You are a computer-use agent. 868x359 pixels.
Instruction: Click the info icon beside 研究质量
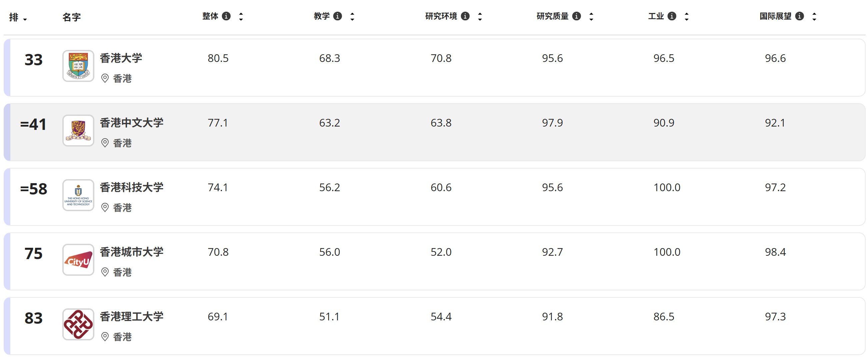[577, 16]
